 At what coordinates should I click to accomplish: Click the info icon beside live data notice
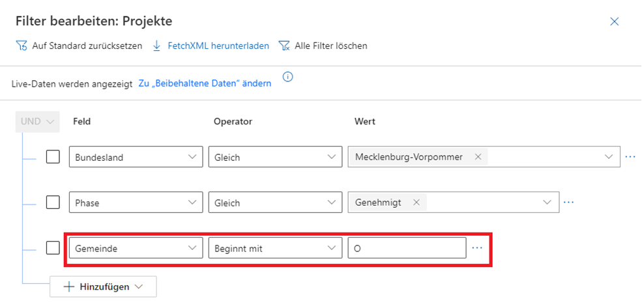pos(287,77)
